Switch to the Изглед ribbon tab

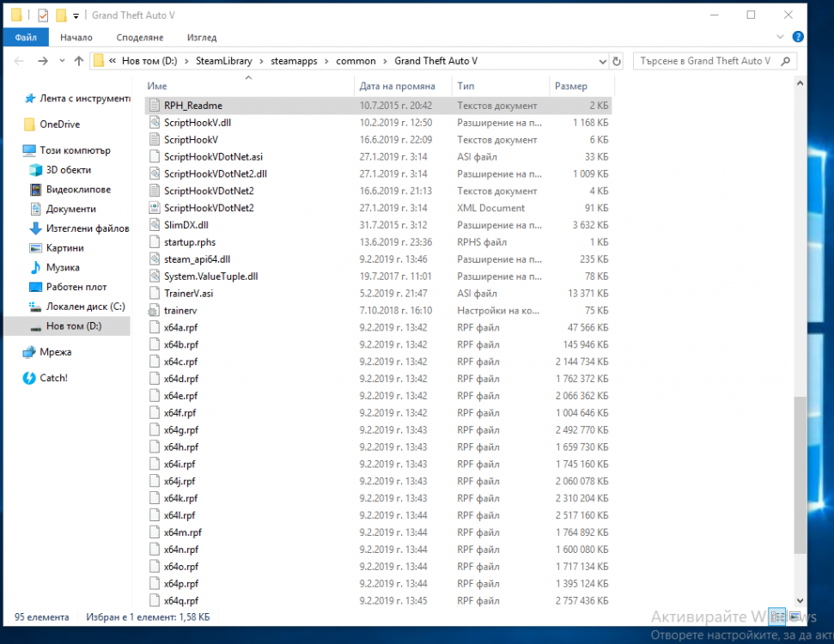201,38
